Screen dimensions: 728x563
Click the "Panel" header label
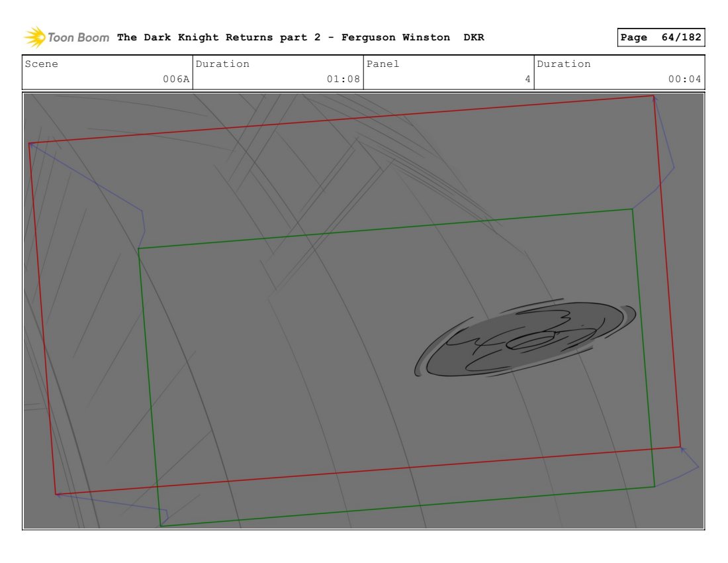click(x=383, y=64)
